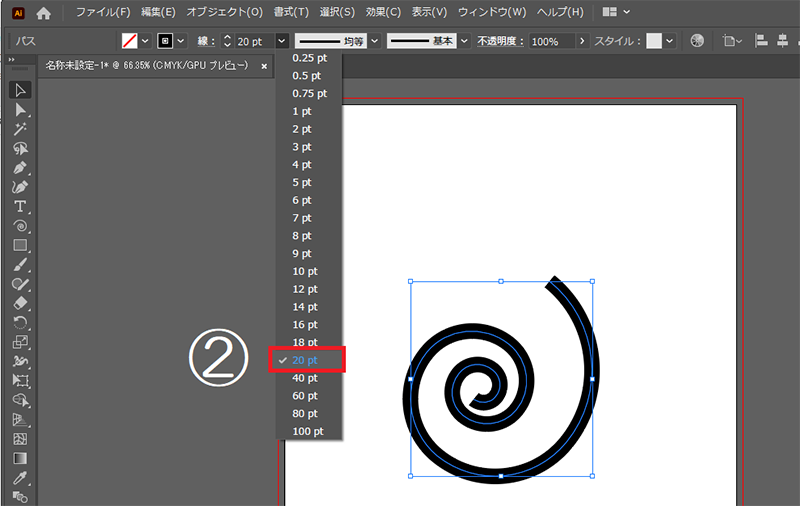Select the Eraser tool
Screen dimensions: 800x506
[20, 303]
